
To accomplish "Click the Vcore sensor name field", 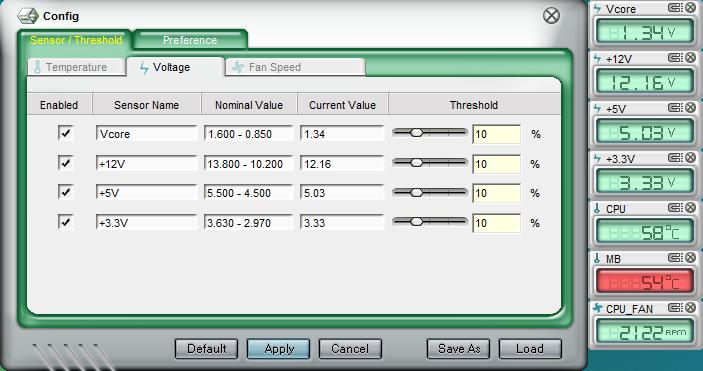I will coord(146,134).
